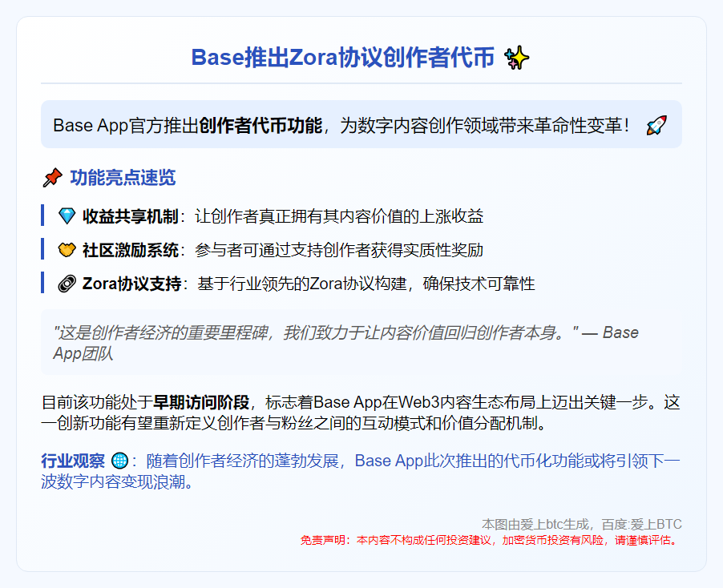Click the sparkles emoji in the title
The image size is (723, 588).
click(517, 58)
